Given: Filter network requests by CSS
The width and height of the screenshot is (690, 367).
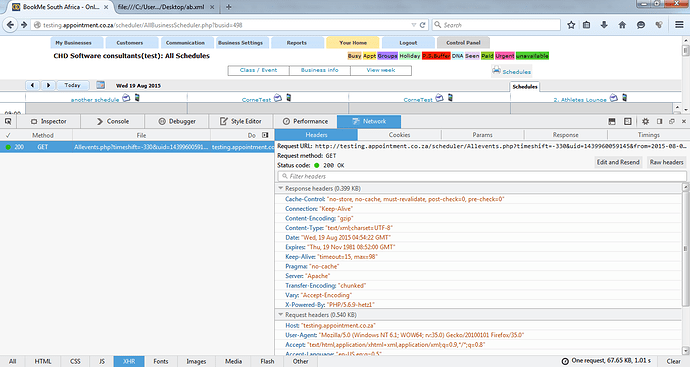Looking at the screenshot, I should click(x=75, y=361).
